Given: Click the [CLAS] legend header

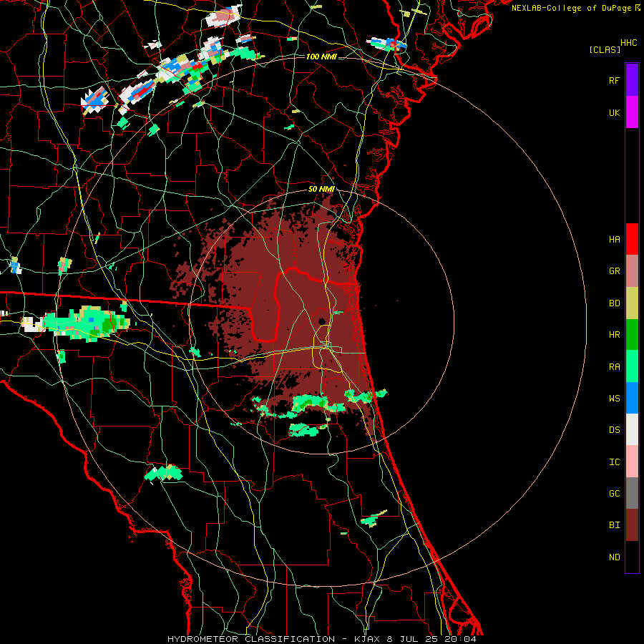Looking at the screenshot, I should point(605,49).
